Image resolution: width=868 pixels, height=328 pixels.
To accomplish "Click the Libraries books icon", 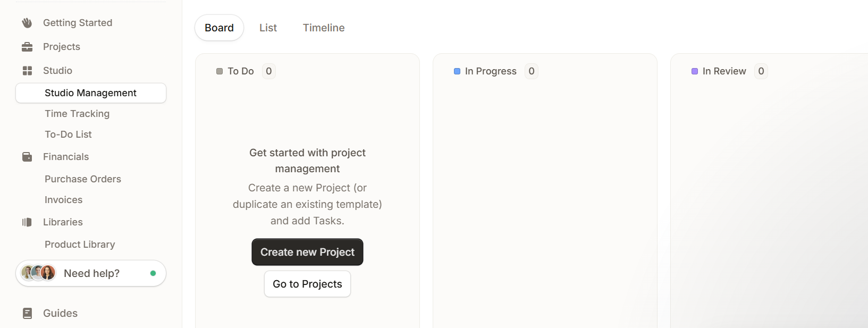I will [27, 222].
